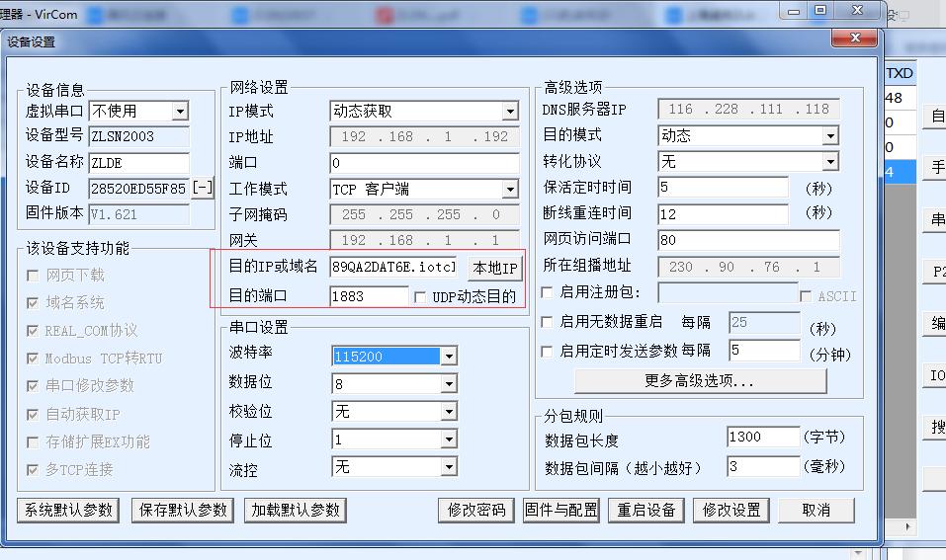
Task: Enable 启用定时发送参数 checkbox
Action: click(x=548, y=351)
